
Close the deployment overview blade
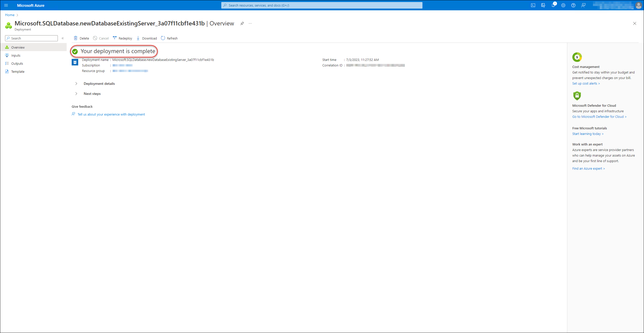634,23
